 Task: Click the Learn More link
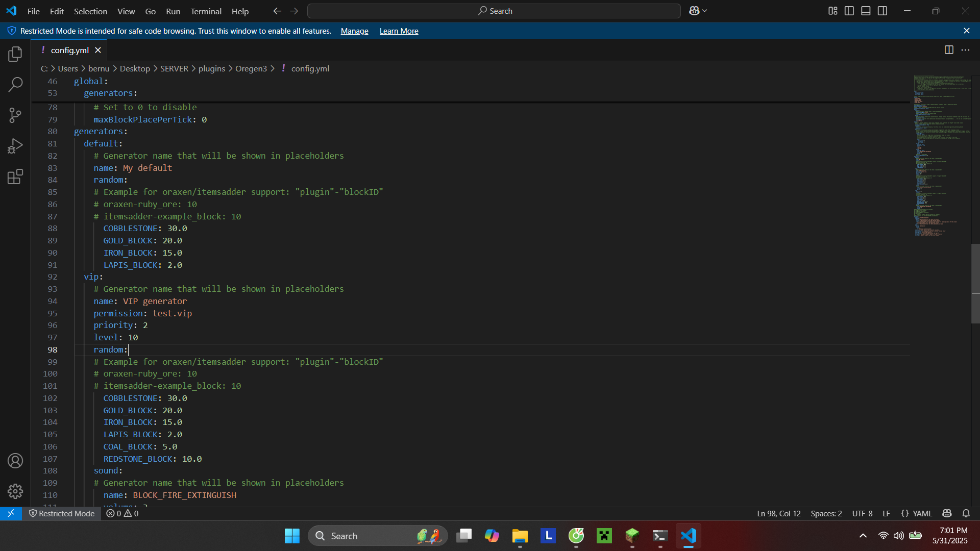tap(399, 31)
